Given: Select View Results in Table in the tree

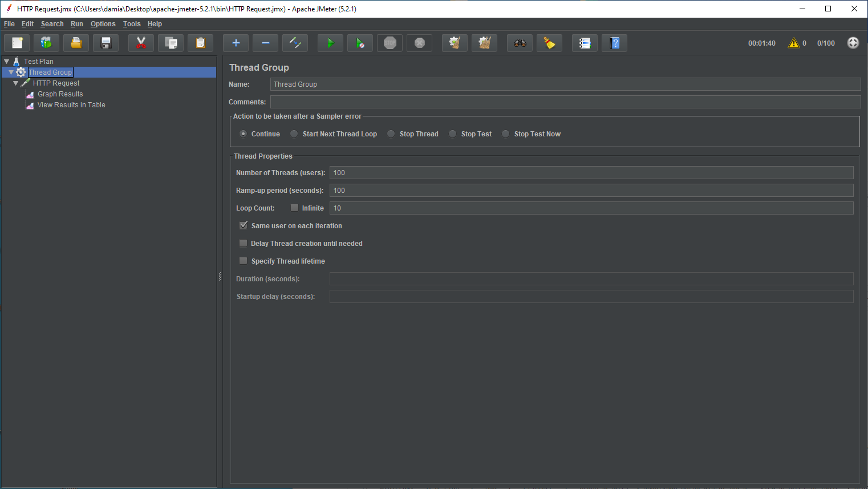Looking at the screenshot, I should click(x=71, y=104).
